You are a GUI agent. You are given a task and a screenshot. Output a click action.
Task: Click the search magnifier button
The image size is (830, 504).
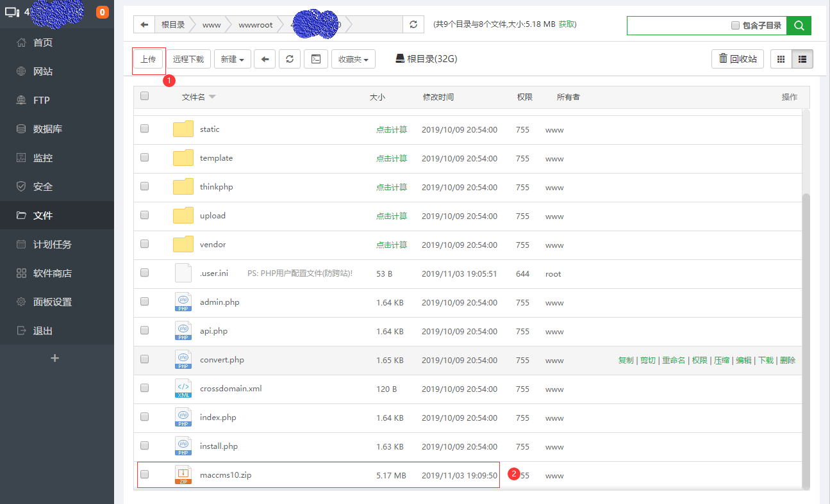click(x=799, y=25)
